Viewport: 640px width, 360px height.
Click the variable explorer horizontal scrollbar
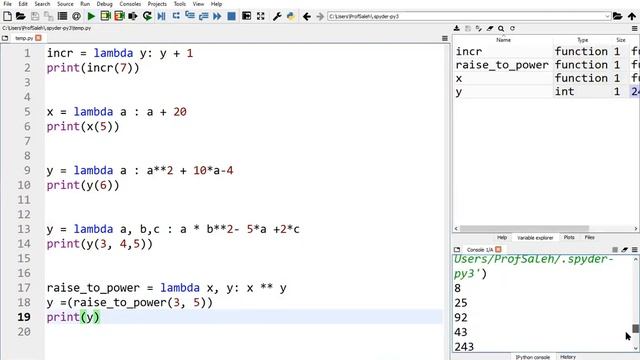[x=524, y=229]
